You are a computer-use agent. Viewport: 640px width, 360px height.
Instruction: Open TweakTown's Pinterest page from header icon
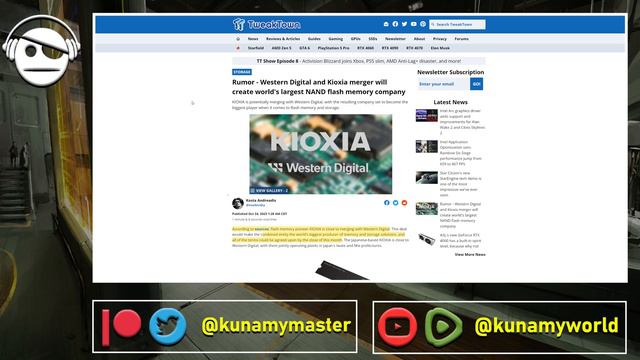(x=423, y=24)
